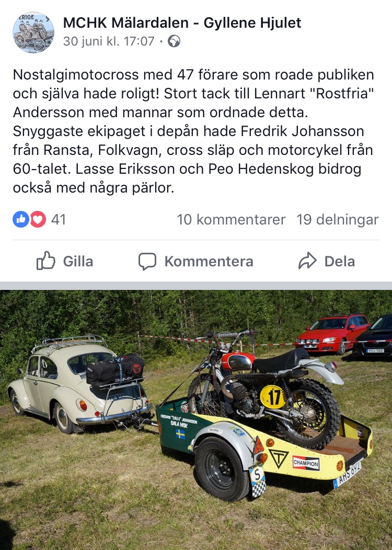This screenshot has width=392, height=550.
Task: Tap the Gilla thumbs-up outline icon
Action: 46,261
